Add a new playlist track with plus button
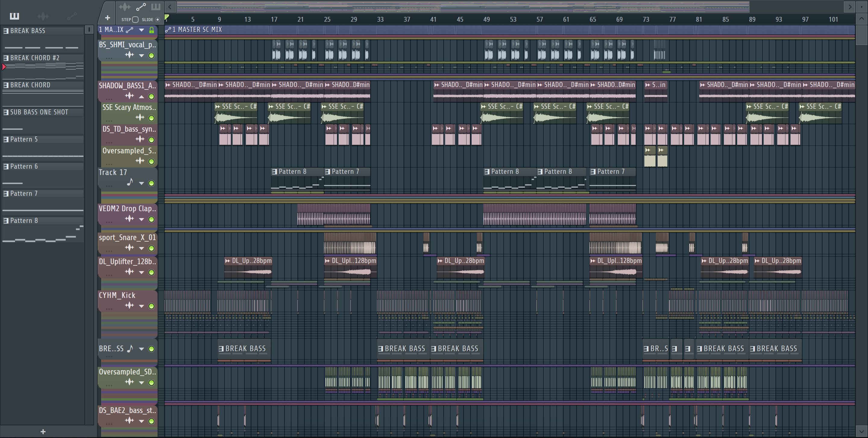 coord(108,18)
